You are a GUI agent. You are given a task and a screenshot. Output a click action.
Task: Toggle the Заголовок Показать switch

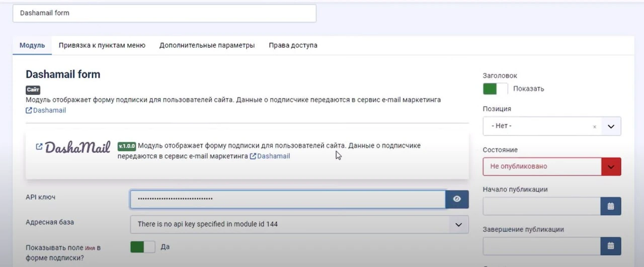click(496, 88)
